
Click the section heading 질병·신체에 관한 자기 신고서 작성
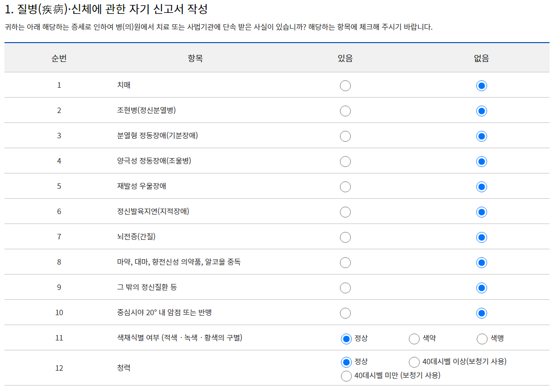(107, 9)
